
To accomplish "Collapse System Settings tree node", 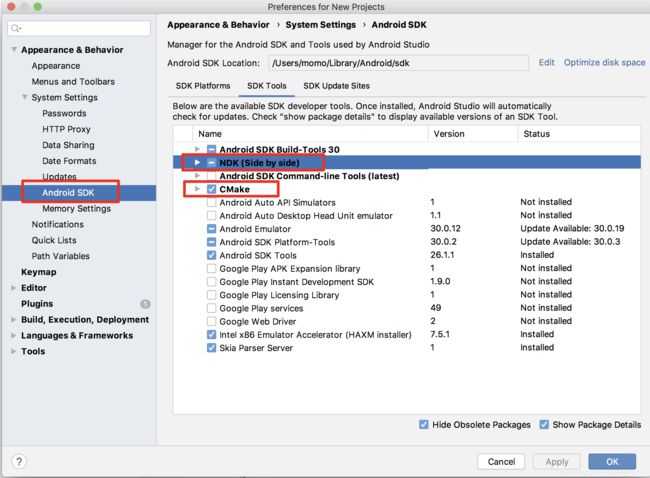I will pos(24,97).
